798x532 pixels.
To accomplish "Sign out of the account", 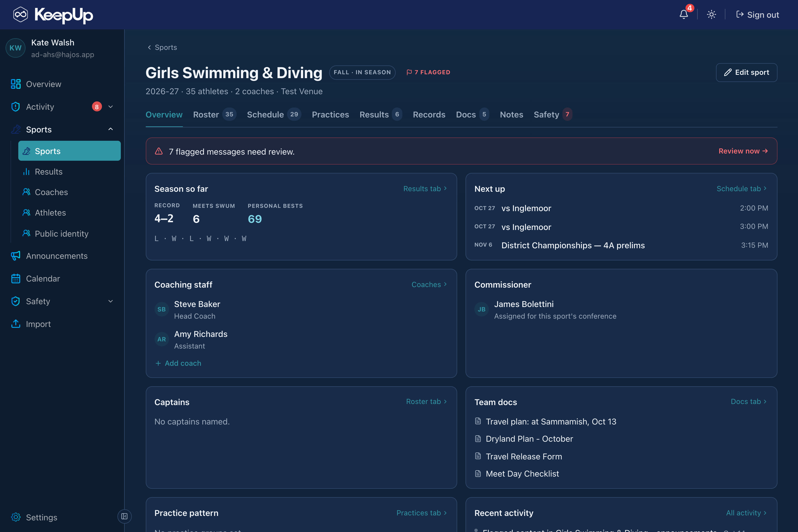I will 757,15.
